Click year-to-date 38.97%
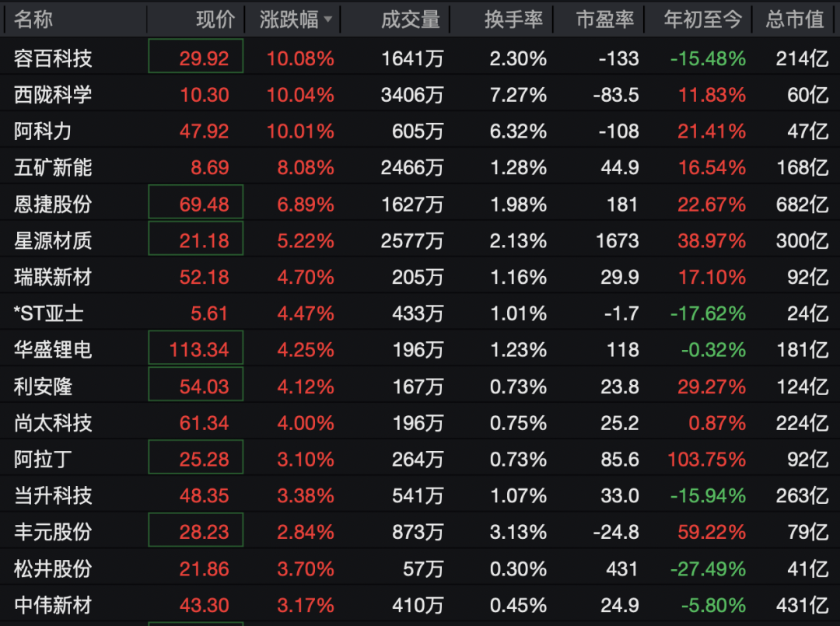Screen dimensions: 840x626 click(712, 240)
